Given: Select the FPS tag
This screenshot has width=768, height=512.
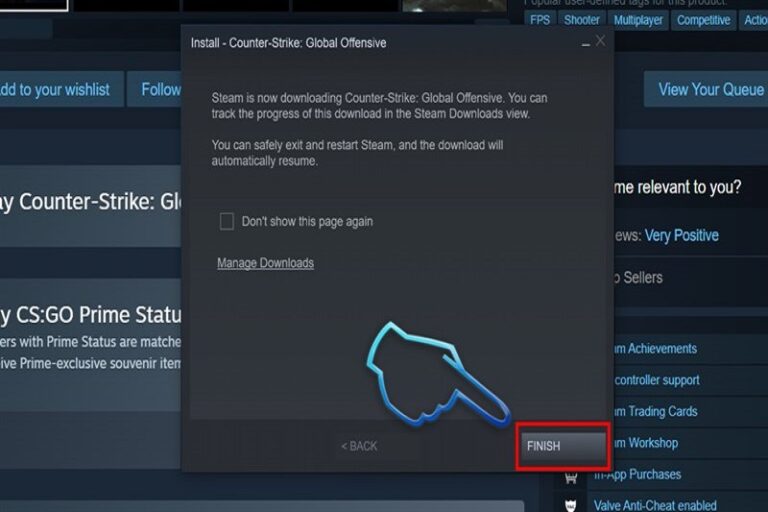Looking at the screenshot, I should coord(540,20).
